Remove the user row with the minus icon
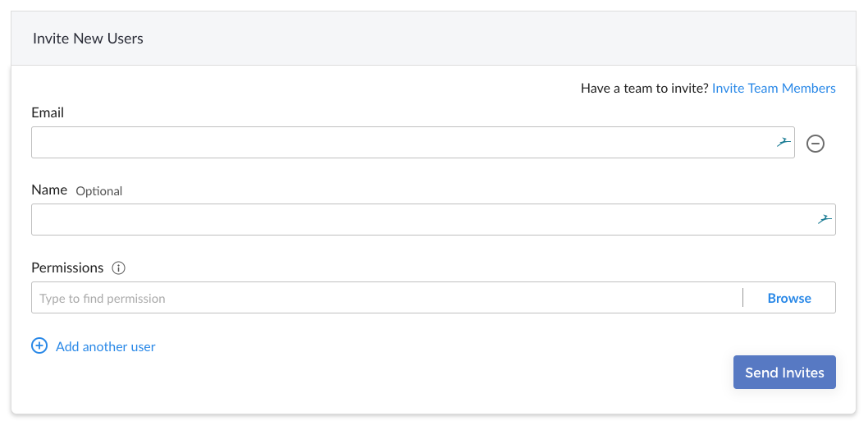Image resolution: width=868 pixels, height=430 pixels. [x=815, y=144]
